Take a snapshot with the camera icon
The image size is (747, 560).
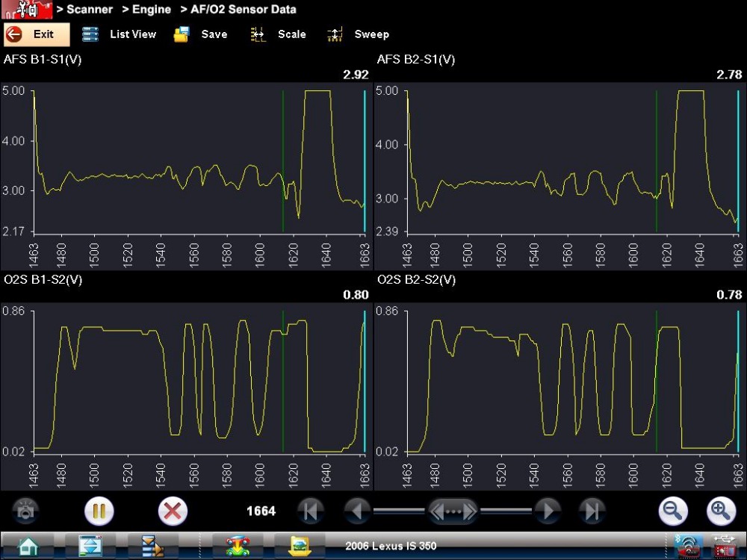pos(25,511)
